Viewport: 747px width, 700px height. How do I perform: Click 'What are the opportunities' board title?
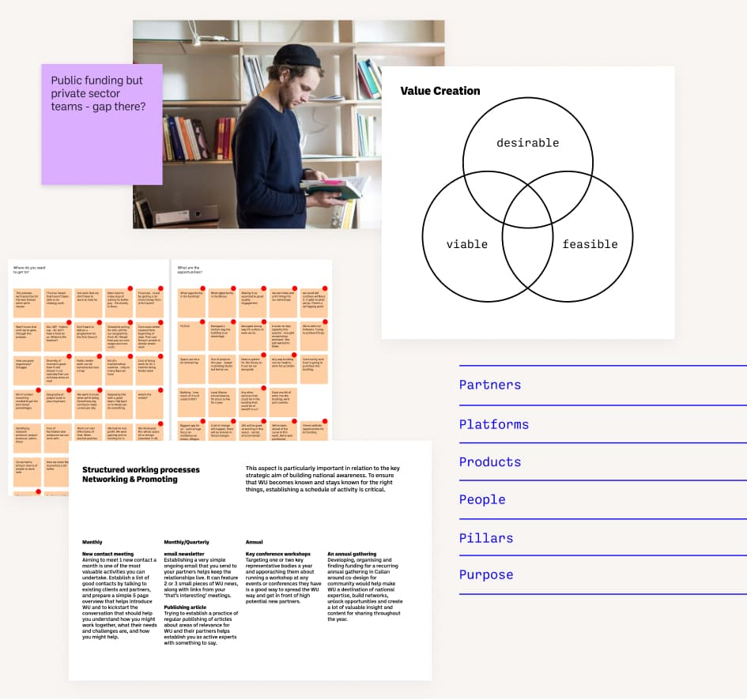190,269
